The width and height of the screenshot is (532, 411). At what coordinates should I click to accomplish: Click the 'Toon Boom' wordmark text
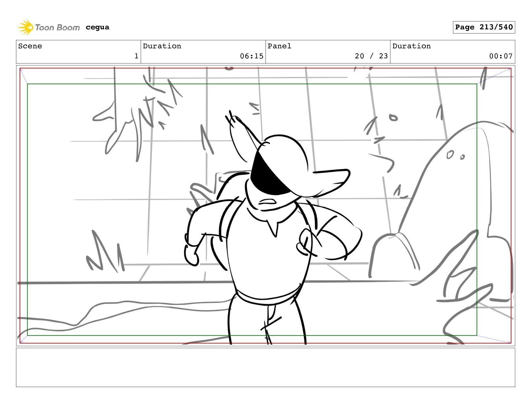coord(57,28)
